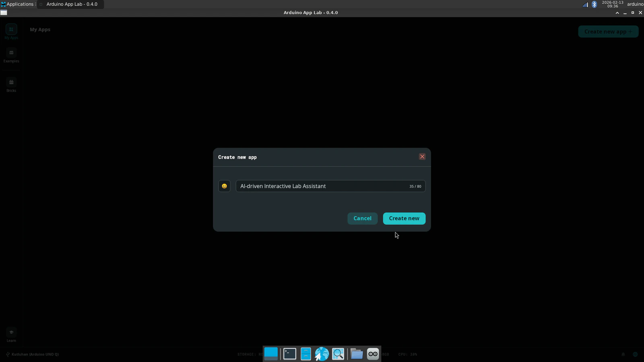The width and height of the screenshot is (644, 362).
Task: Open the folder icon in the dock
Action: pos(357,354)
